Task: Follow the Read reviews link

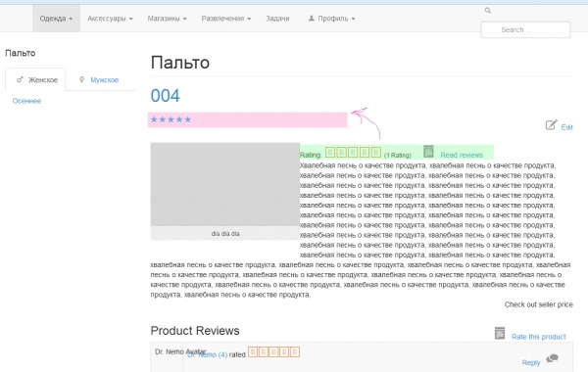Action: coord(462,155)
